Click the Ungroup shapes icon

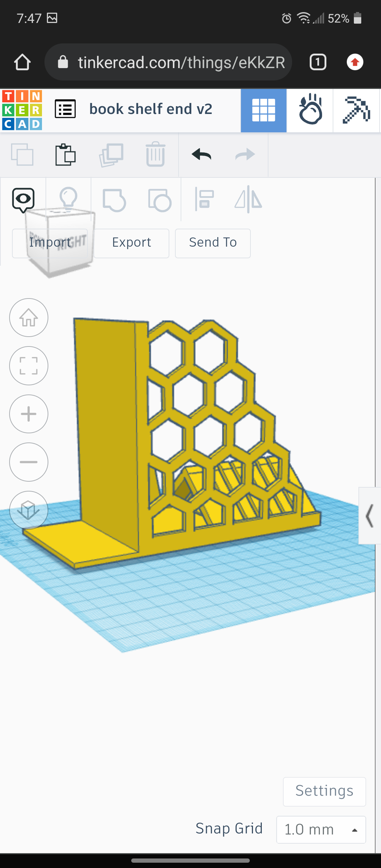[x=159, y=200]
